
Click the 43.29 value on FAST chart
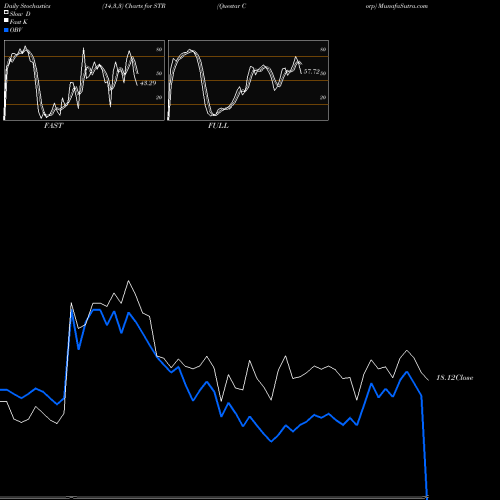click(148, 83)
